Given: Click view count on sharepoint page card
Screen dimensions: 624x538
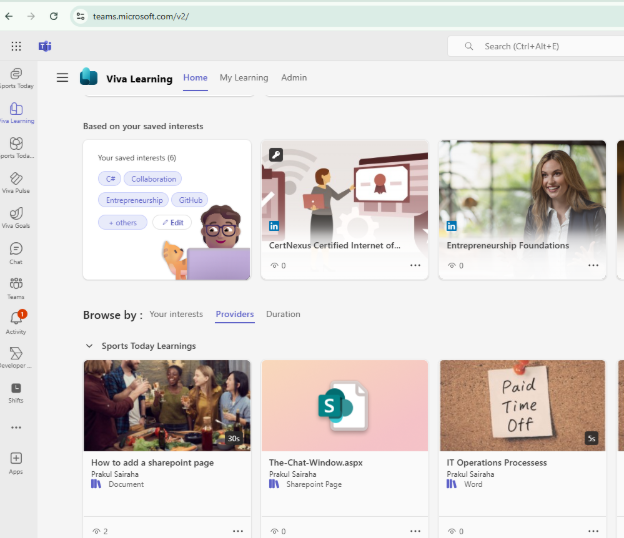Looking at the screenshot, I should [100, 531].
